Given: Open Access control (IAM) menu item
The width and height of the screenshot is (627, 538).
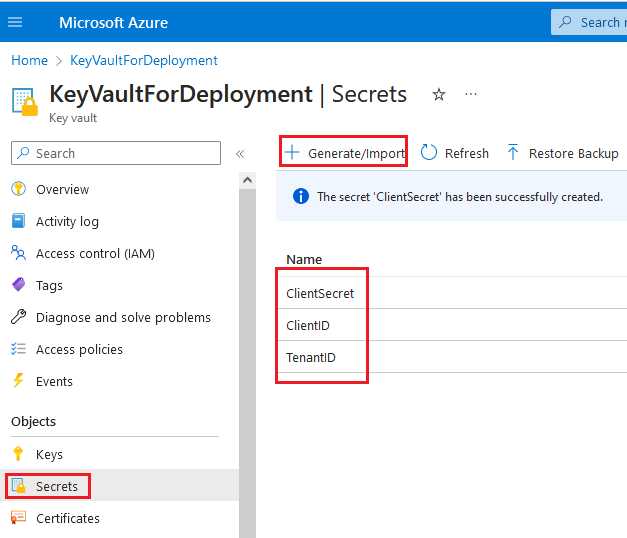Looking at the screenshot, I should click(95, 253).
